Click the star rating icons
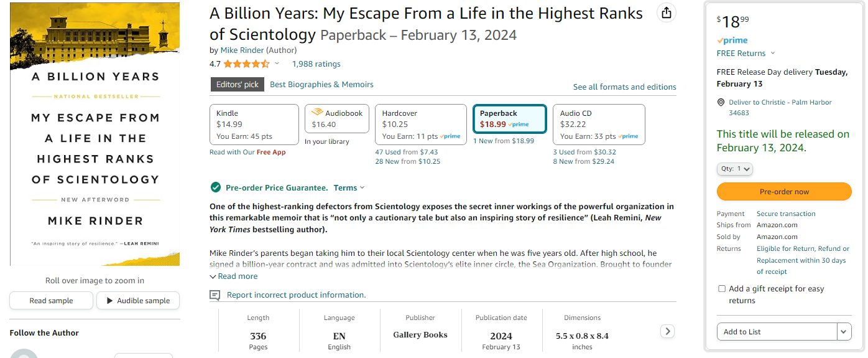Viewport: 868px width, 358px height. pyautogui.click(x=246, y=64)
